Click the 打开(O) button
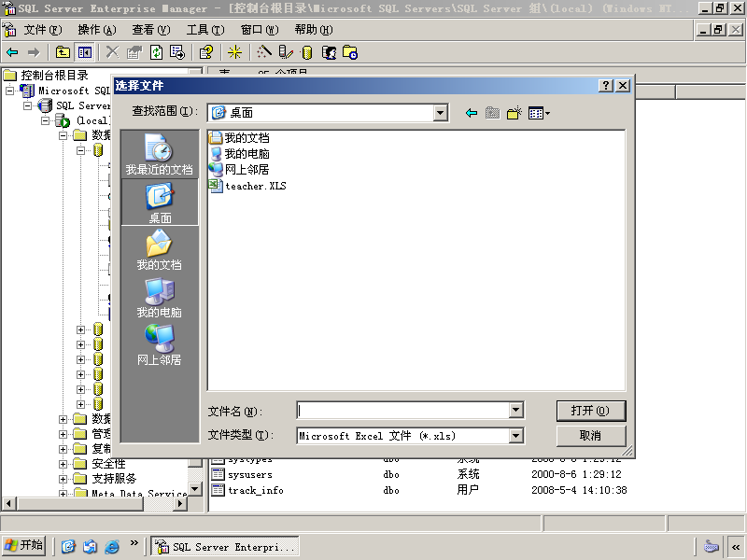The image size is (747, 560). pos(591,411)
